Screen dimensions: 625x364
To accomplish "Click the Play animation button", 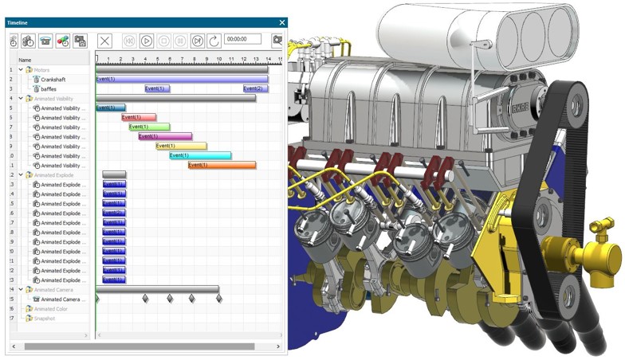I will 147,40.
